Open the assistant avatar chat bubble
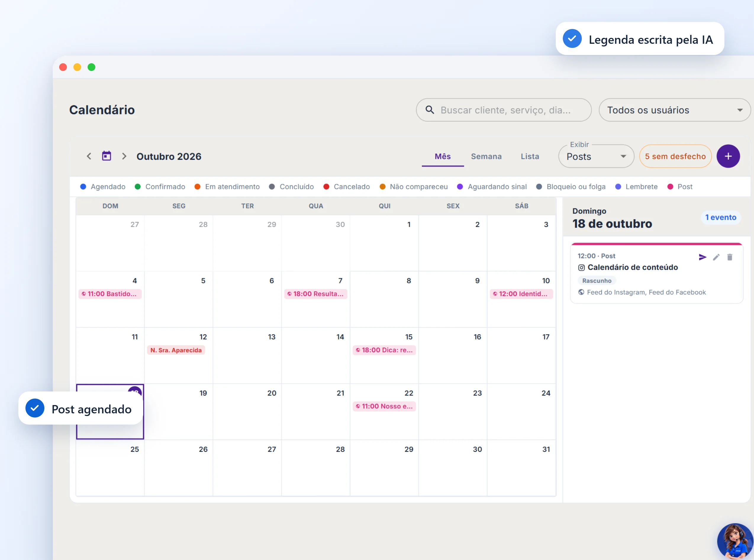Viewport: 754px width, 560px height. coord(735,541)
